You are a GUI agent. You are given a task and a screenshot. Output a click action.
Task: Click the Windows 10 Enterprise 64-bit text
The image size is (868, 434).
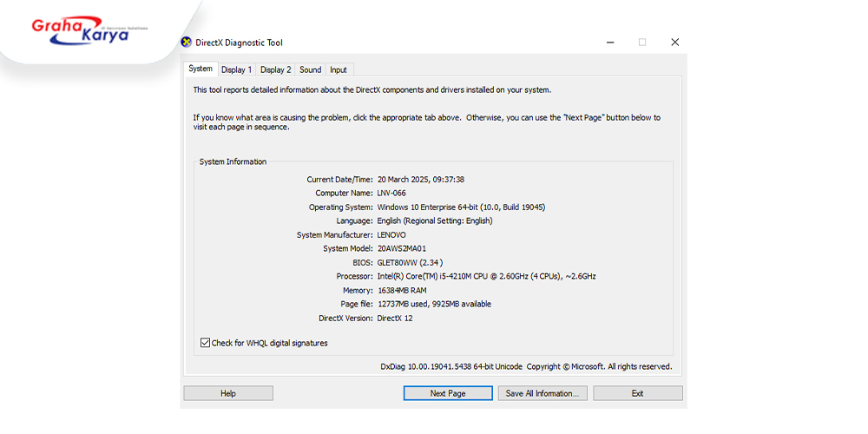coord(462,207)
